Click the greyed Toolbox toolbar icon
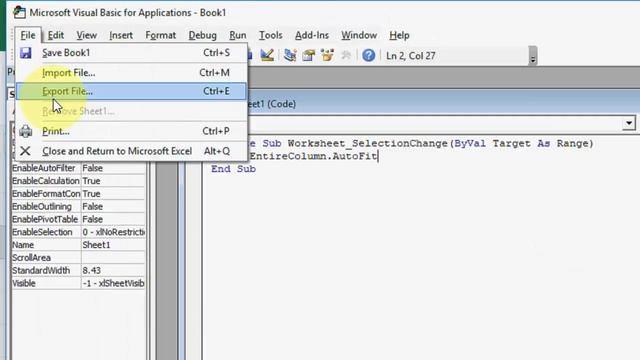 (x=346, y=55)
